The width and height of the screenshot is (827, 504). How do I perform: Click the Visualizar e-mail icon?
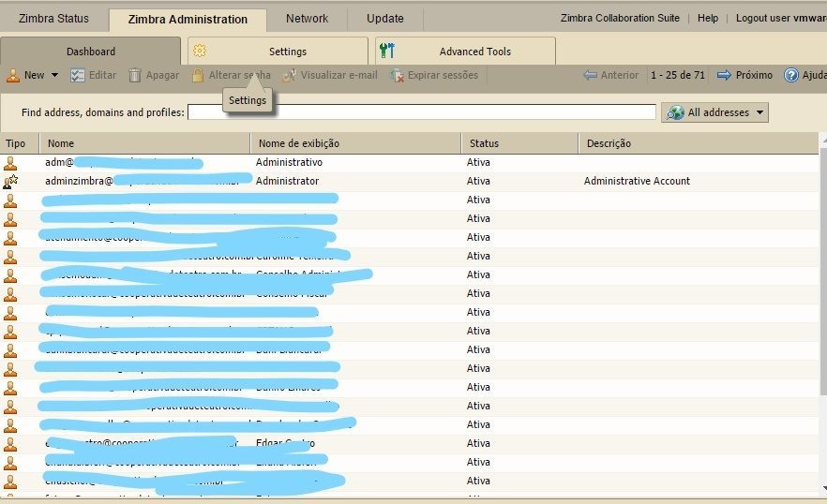[289, 75]
